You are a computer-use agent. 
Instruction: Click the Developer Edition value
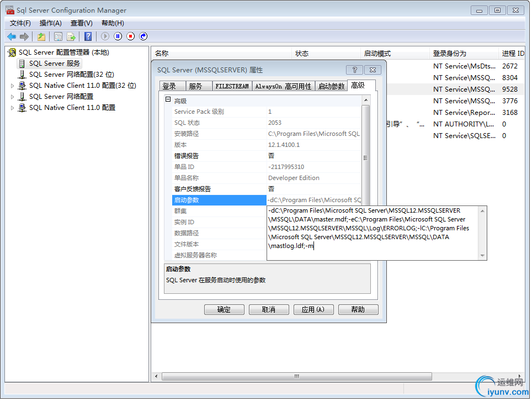(x=294, y=178)
